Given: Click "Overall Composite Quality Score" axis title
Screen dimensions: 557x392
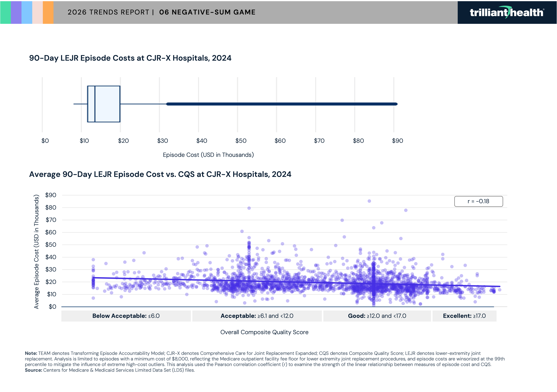Looking at the screenshot, I should pyautogui.click(x=264, y=332).
